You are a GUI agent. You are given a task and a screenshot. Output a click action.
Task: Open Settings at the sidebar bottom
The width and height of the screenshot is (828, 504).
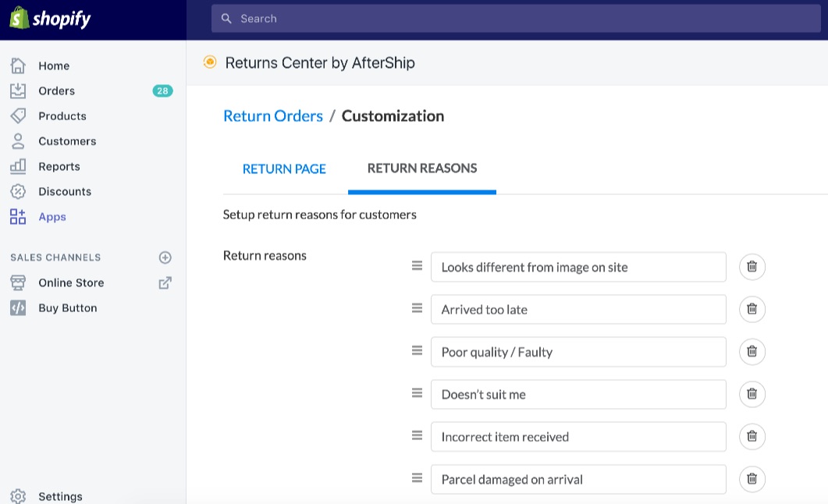point(60,496)
